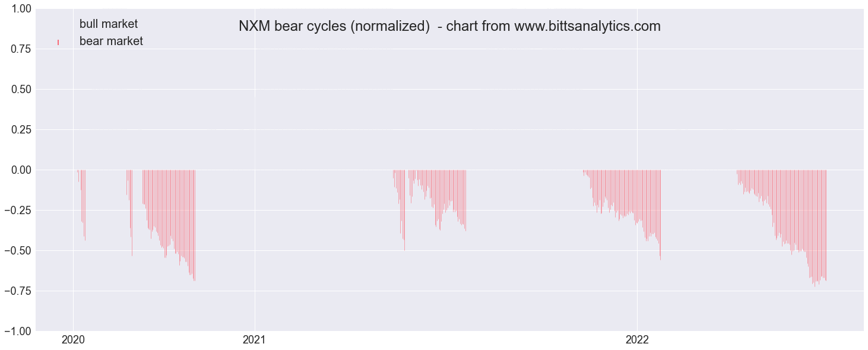Click the 0.75 y-axis tick label
The height and width of the screenshot is (350, 868).
pyautogui.click(x=21, y=49)
